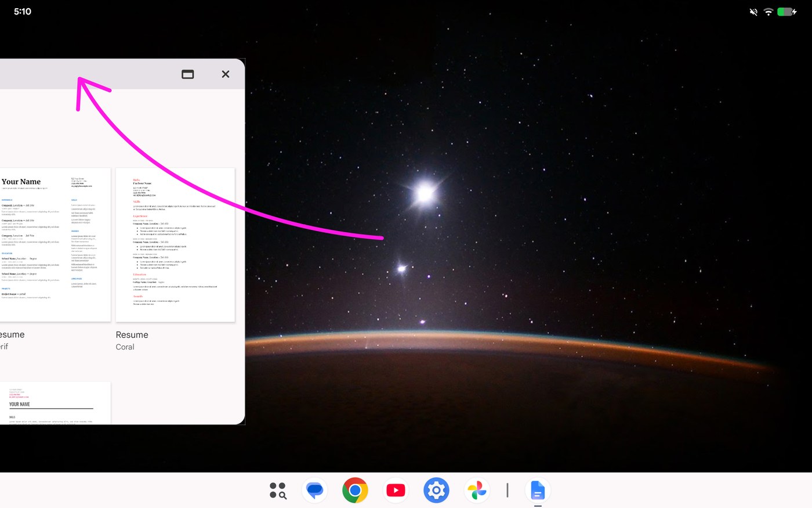Image resolution: width=812 pixels, height=508 pixels.
Task: Launch Chrome from the taskbar
Action: 355,491
